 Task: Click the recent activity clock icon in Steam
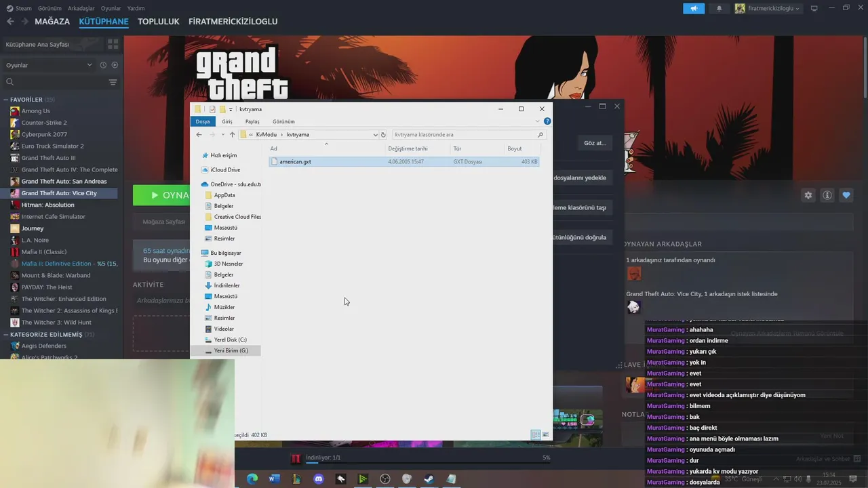tap(103, 65)
